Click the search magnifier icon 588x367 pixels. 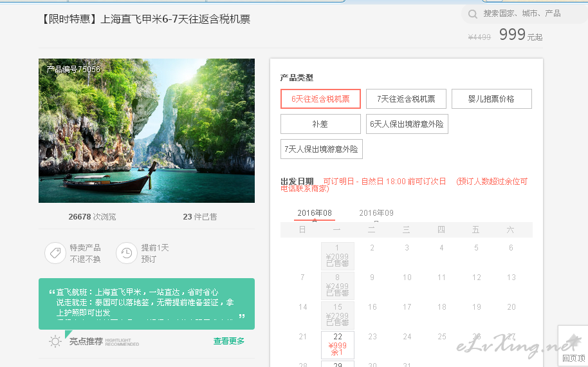pos(472,14)
